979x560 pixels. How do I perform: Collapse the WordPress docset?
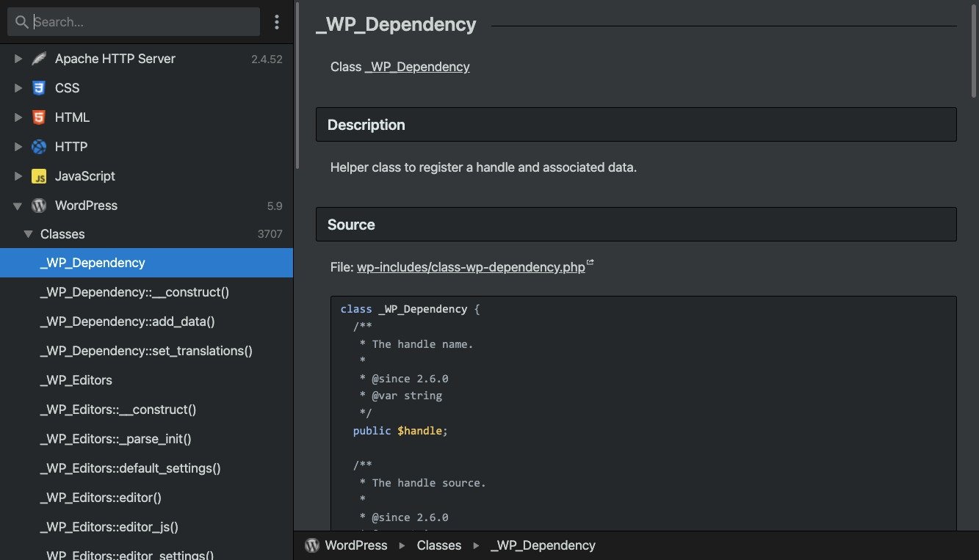click(17, 206)
